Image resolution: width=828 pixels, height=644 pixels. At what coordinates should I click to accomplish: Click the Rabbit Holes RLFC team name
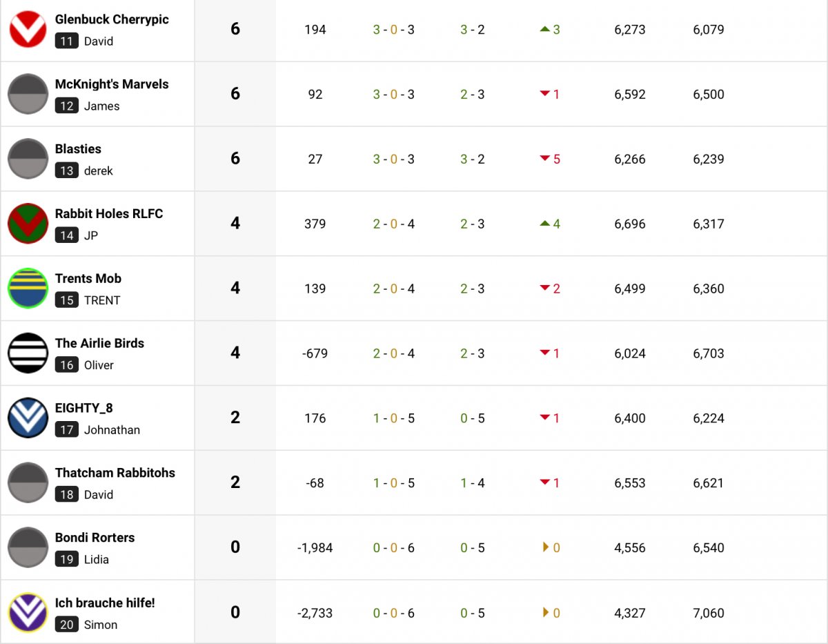tap(109, 214)
